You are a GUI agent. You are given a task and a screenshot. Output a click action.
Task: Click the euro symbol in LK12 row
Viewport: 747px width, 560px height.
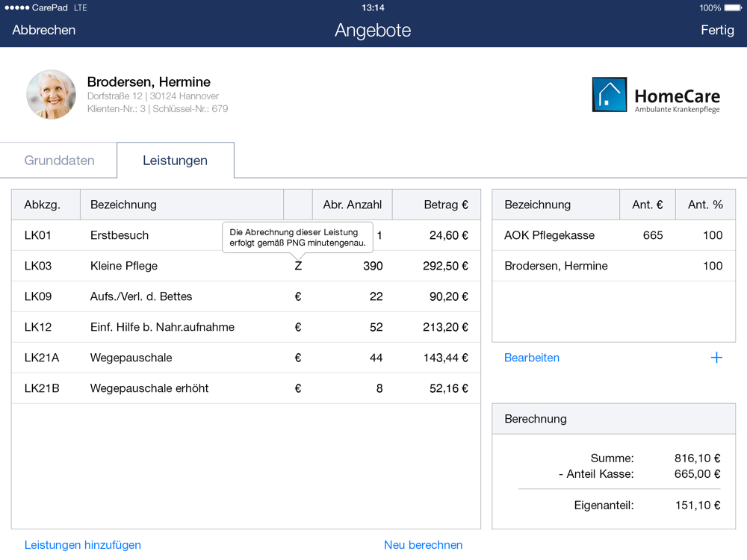pyautogui.click(x=298, y=327)
